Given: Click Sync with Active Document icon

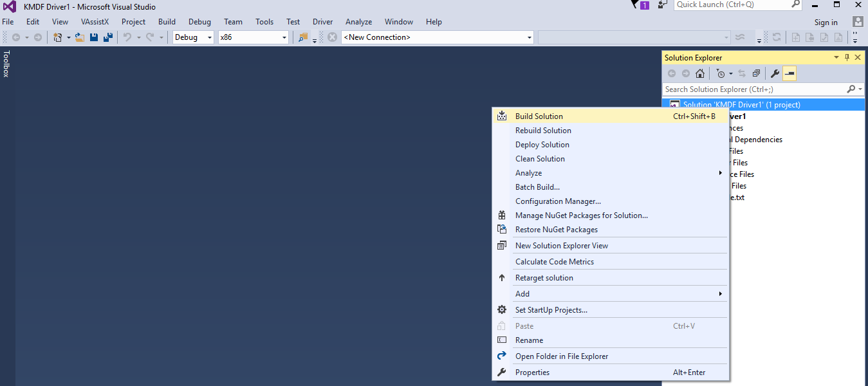Looking at the screenshot, I should point(742,73).
